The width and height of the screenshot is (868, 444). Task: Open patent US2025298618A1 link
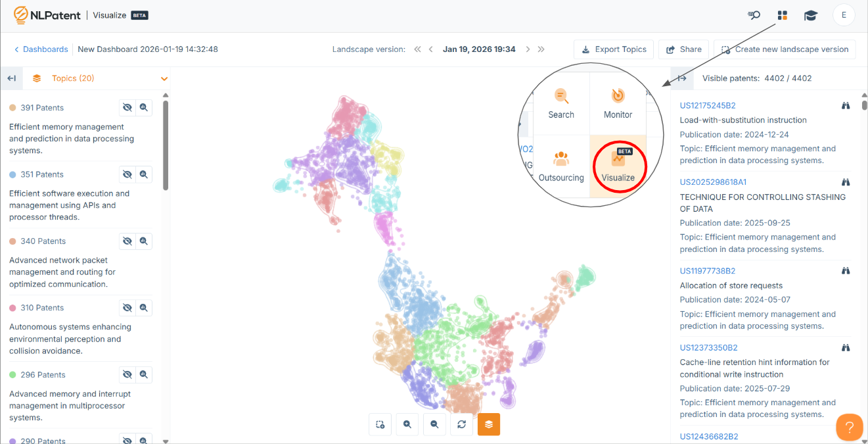[x=713, y=182]
